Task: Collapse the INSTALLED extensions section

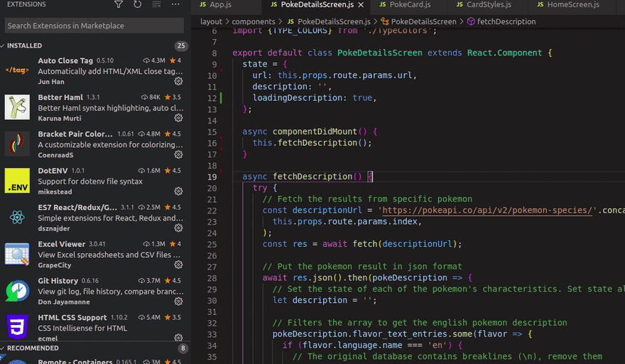Action: [x=25, y=46]
